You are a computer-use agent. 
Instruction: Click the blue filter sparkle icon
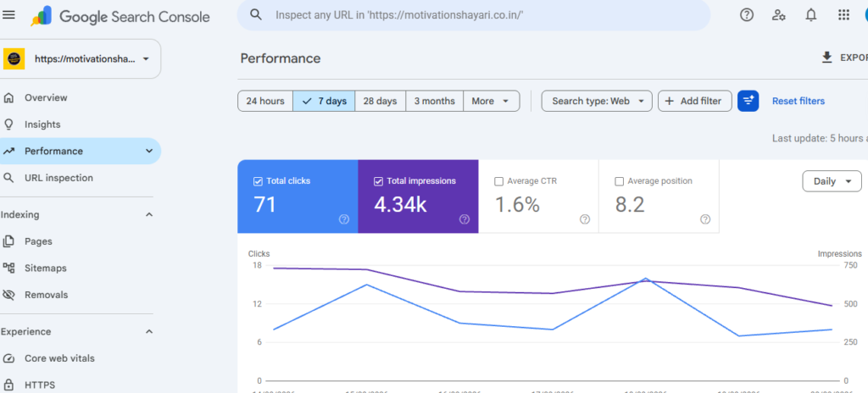748,101
